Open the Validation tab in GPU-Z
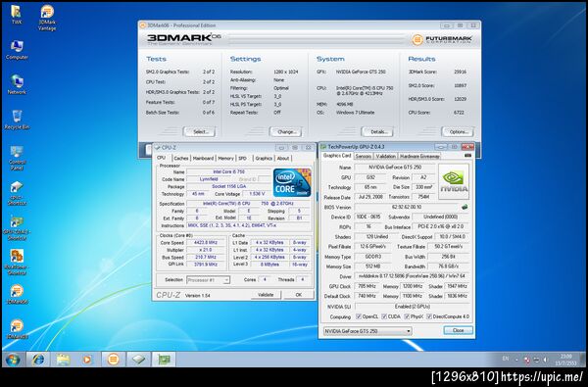Viewport: 588px width, 387px height. [x=385, y=156]
